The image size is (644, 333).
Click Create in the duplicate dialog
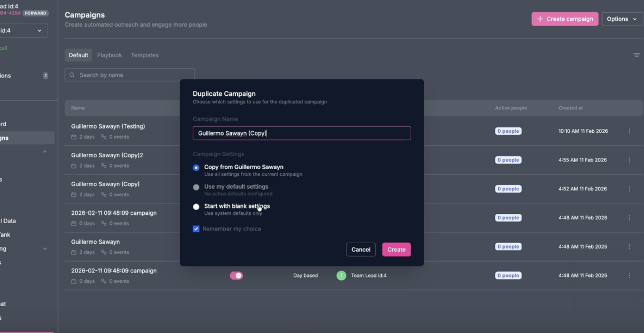[396, 249]
